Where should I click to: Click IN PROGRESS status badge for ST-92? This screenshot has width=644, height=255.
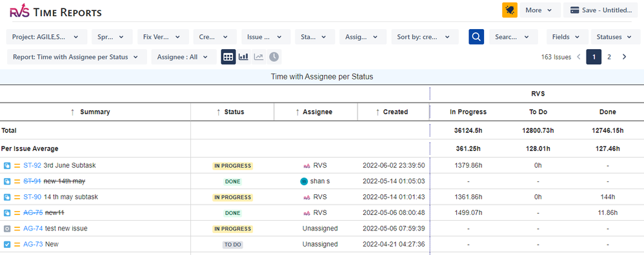click(232, 166)
